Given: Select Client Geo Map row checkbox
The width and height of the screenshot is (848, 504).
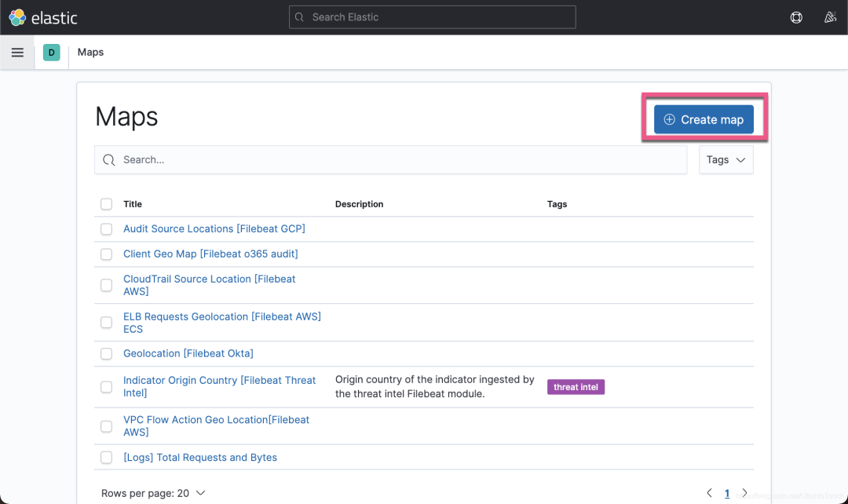Looking at the screenshot, I should coord(107,254).
